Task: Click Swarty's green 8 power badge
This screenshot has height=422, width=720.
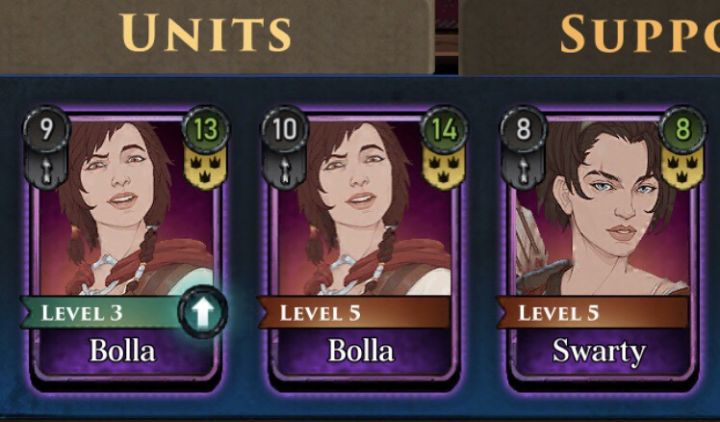Action: click(x=683, y=129)
